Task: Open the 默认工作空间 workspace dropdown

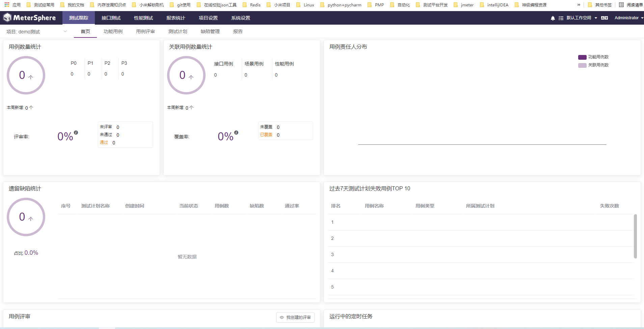Action: [x=582, y=18]
